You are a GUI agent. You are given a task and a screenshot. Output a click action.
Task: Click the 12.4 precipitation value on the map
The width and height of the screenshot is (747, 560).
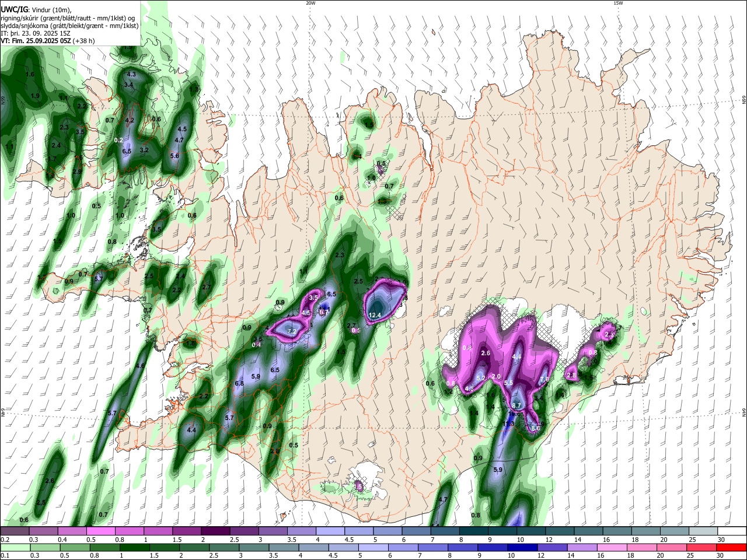click(x=375, y=316)
